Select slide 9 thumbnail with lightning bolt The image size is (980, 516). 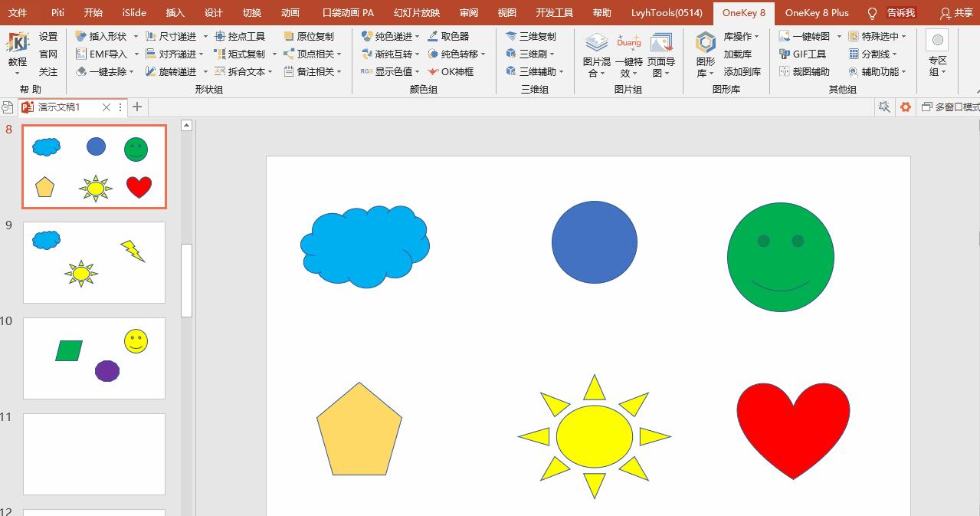[94, 262]
